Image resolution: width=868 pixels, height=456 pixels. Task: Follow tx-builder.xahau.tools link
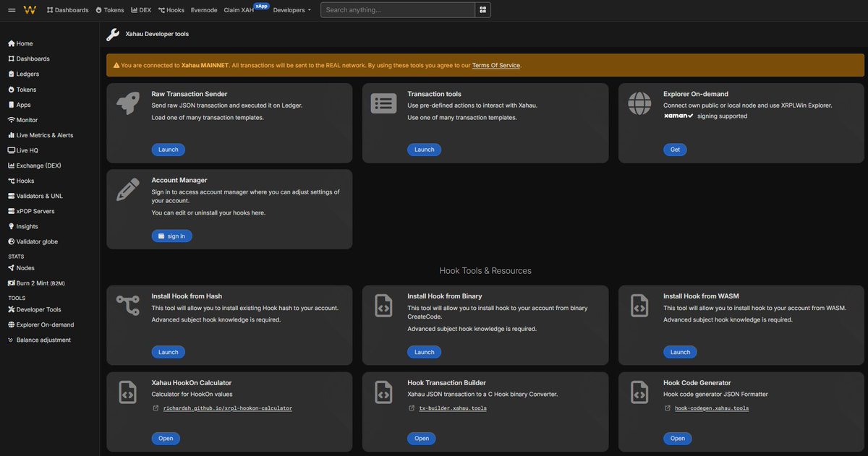pyautogui.click(x=453, y=408)
